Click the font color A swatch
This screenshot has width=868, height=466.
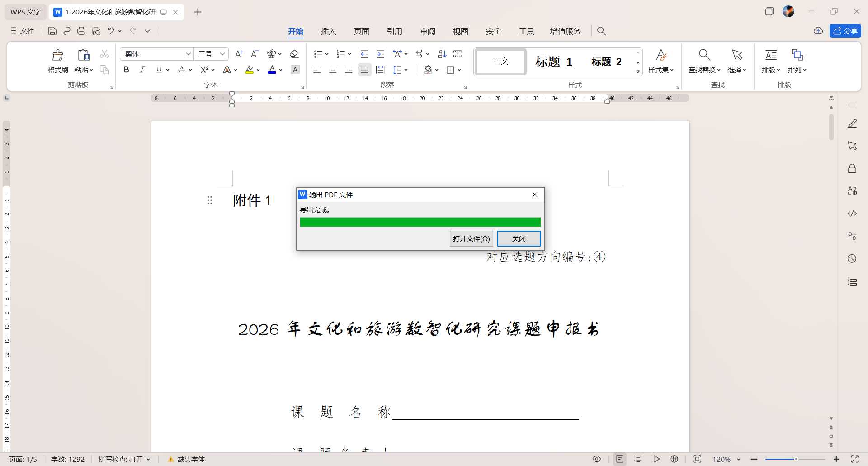(272, 70)
